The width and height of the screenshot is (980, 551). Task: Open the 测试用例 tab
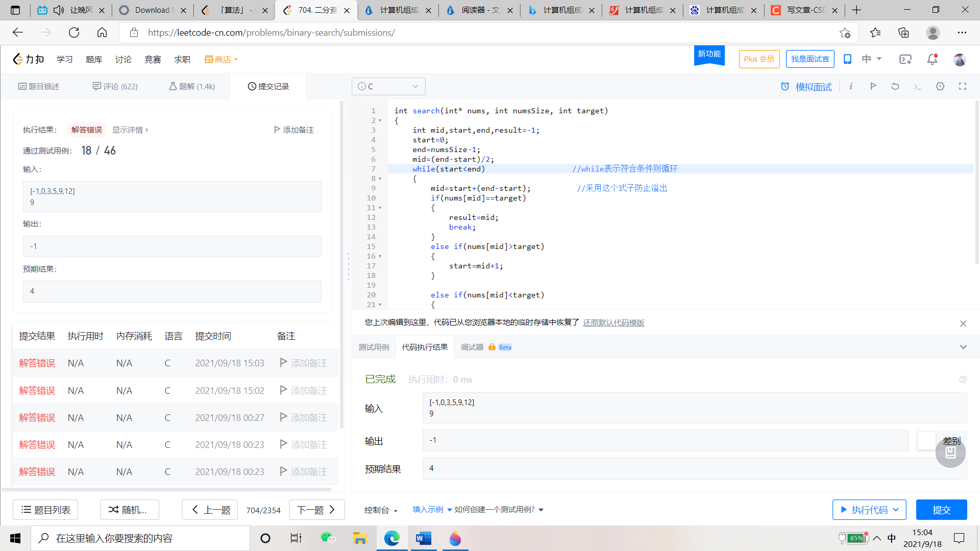[x=374, y=347]
